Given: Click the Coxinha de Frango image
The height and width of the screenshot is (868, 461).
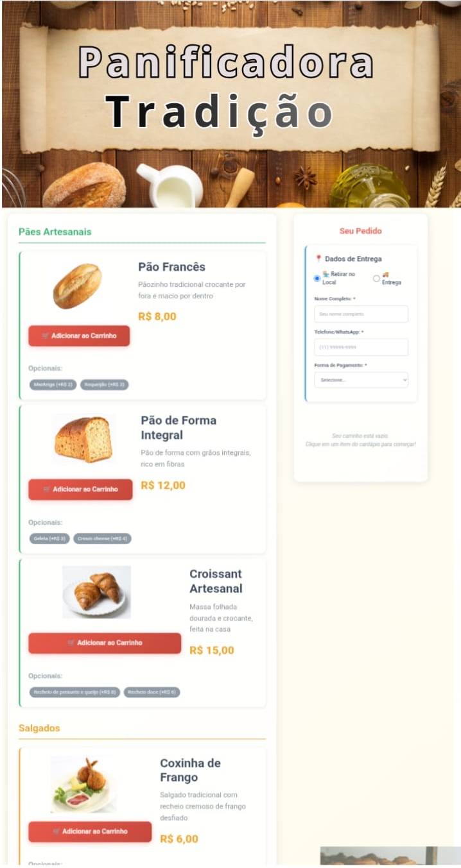Looking at the screenshot, I should 83,784.
